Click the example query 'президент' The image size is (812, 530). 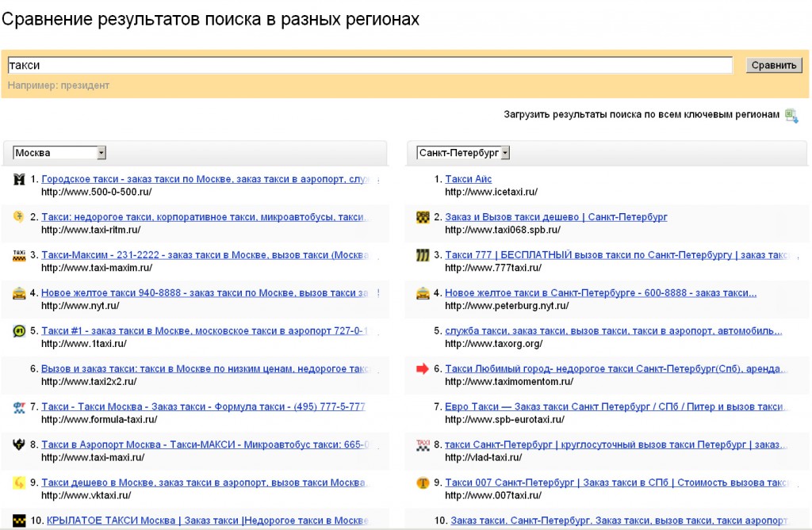(85, 86)
